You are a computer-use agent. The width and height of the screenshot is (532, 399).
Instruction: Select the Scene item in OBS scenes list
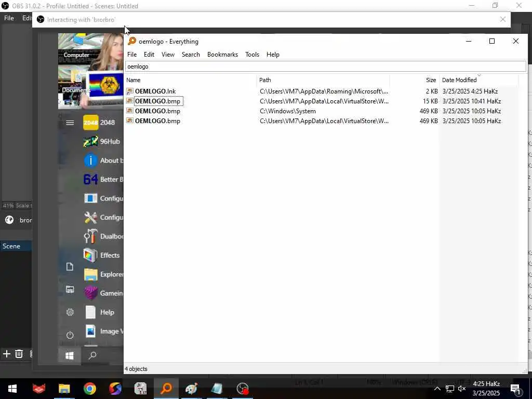[x=16, y=246]
